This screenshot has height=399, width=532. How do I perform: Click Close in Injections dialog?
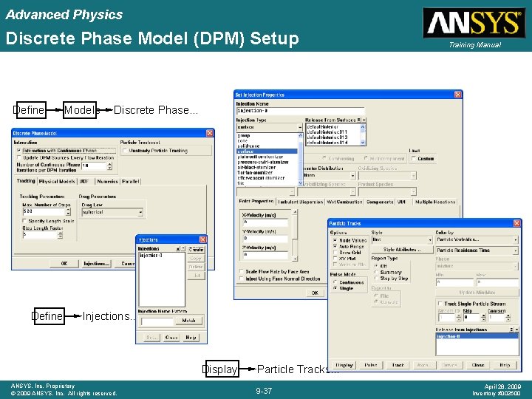(x=171, y=337)
